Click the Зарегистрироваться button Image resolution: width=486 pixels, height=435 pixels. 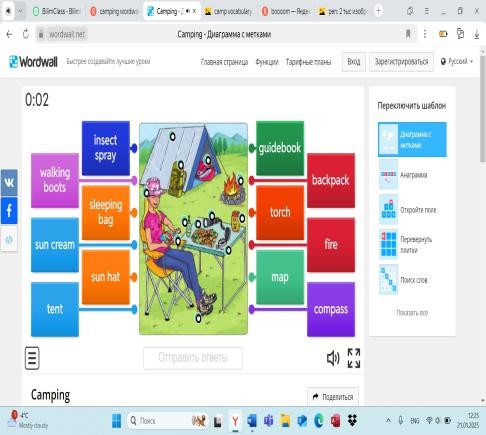point(401,62)
